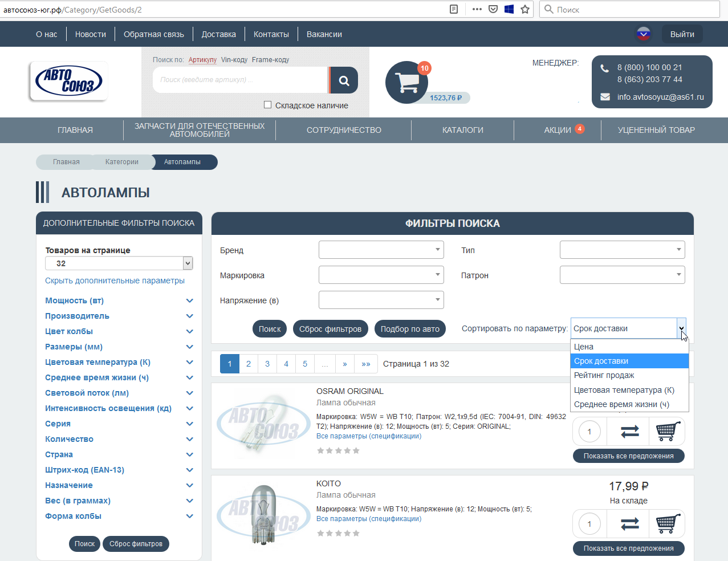Click the article search input field
728x561 pixels.
(x=239, y=80)
